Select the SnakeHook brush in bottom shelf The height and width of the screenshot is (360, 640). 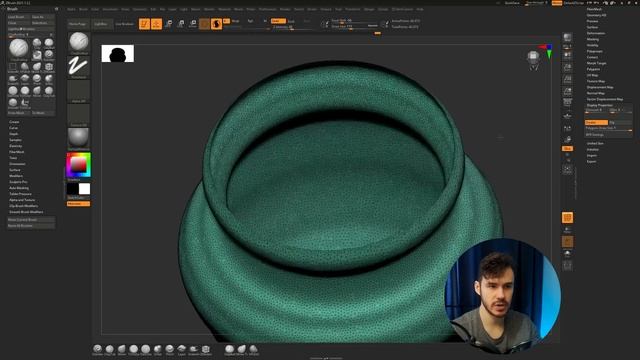193,349
